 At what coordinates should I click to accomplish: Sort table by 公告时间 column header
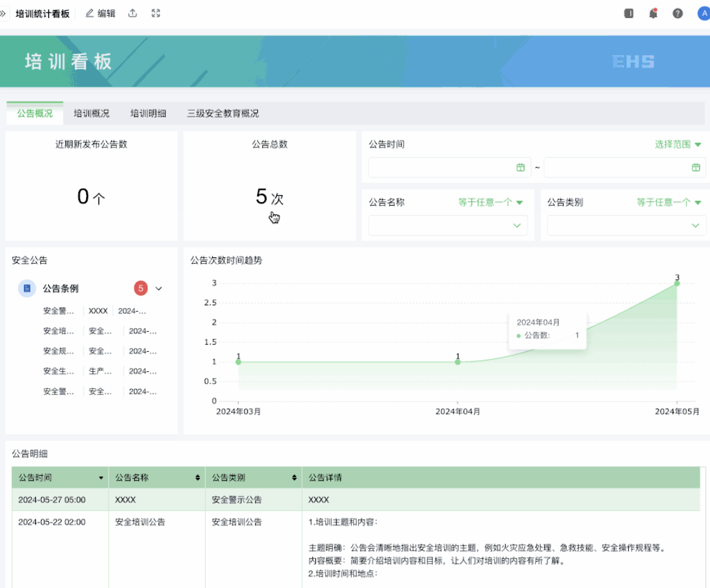101,478
